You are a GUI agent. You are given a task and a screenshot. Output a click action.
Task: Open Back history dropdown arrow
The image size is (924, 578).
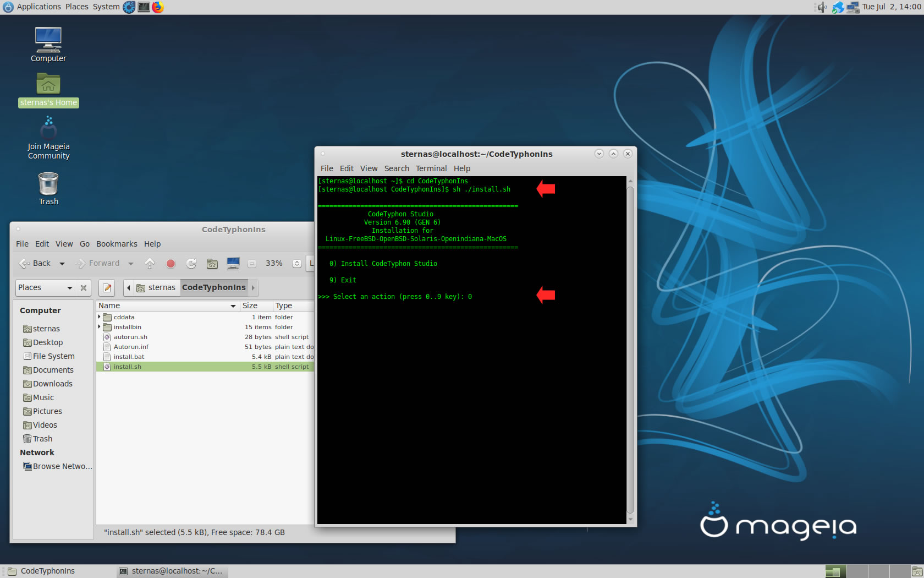pos(62,264)
